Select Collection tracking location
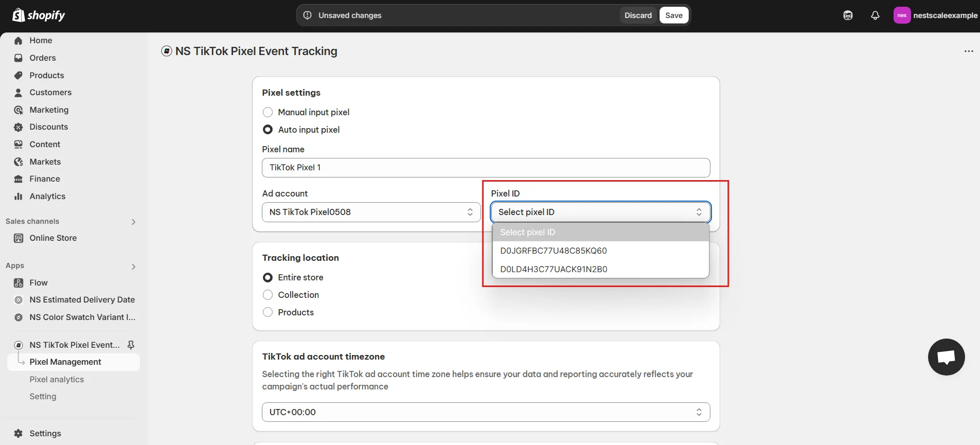The width and height of the screenshot is (980, 445). pos(268,295)
